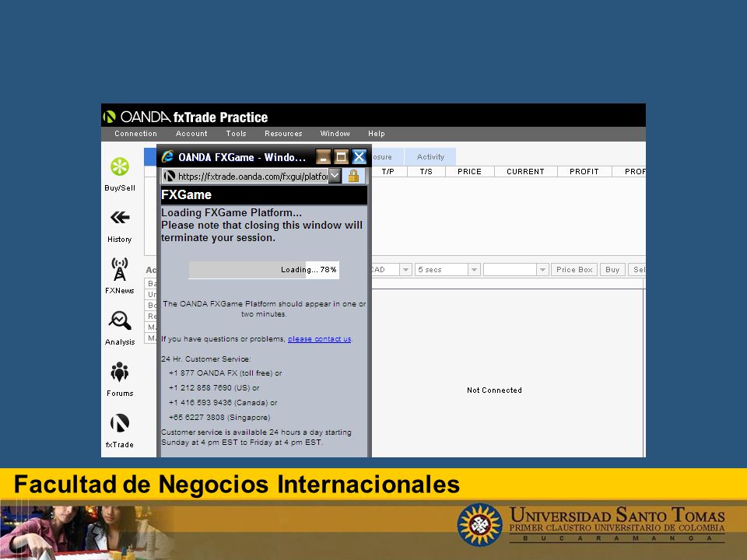Click the FXGame heading bar
Image resolution: width=747 pixels, height=560 pixels.
[264, 194]
